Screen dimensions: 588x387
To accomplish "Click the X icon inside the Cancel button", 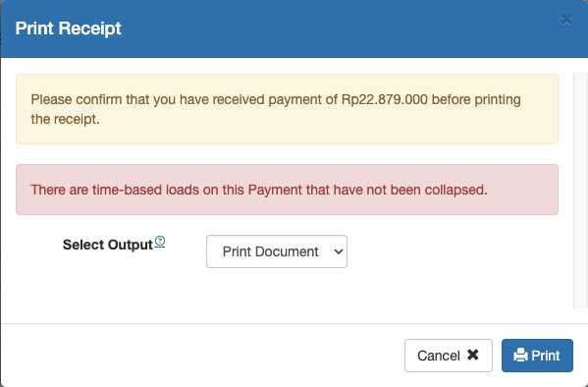I will coord(473,355).
